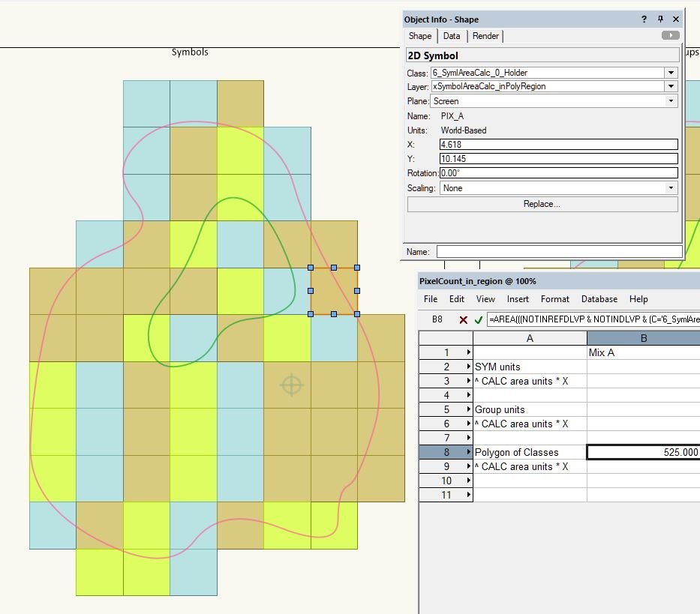Open the Scaling dropdown
This screenshot has height=614, width=700.
click(671, 188)
